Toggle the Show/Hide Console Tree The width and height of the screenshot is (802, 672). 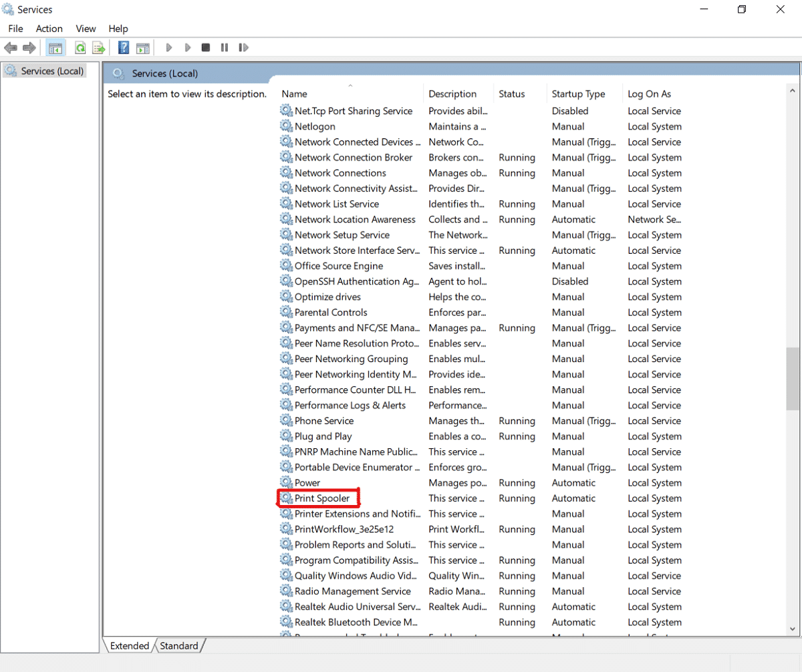point(55,47)
